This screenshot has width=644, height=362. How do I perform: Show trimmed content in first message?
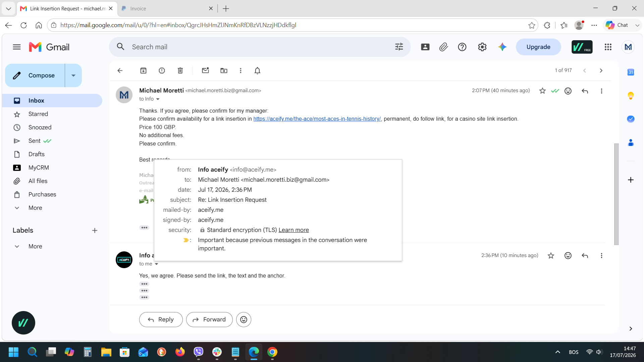(144, 228)
